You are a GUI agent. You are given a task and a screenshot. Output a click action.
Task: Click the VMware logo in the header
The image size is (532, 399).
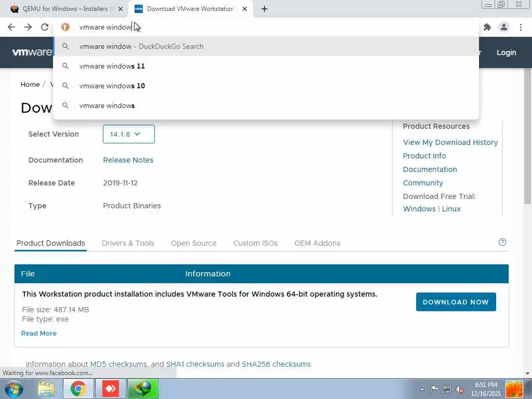(x=32, y=52)
